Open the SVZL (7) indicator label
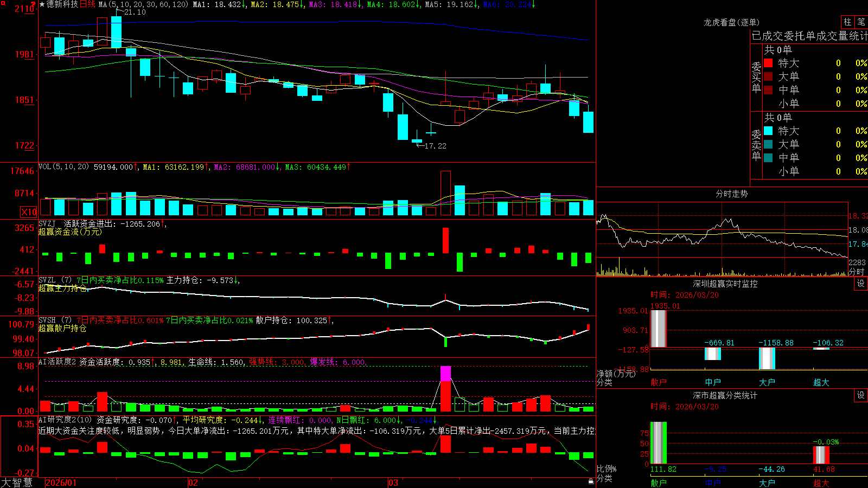This screenshot has width=868, height=488. [55, 280]
